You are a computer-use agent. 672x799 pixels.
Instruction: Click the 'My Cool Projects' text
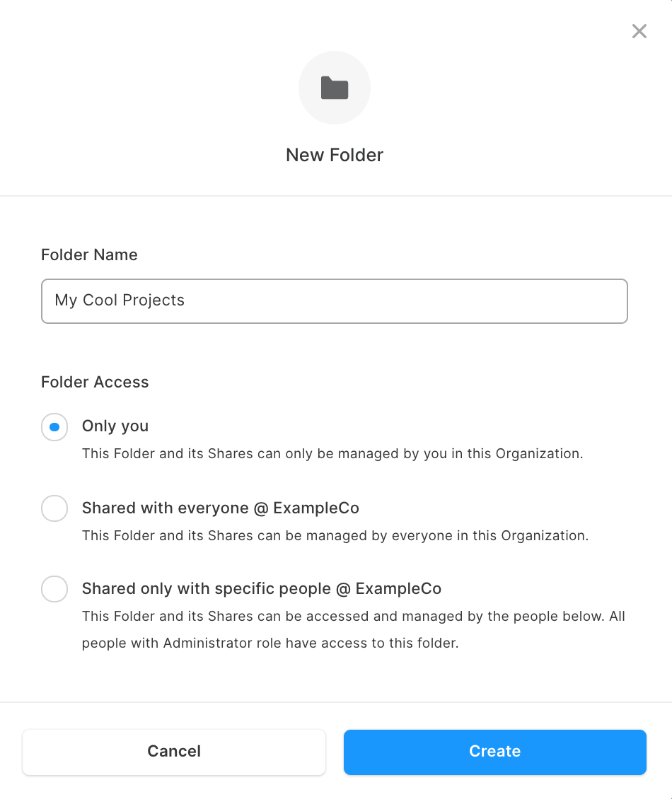120,300
